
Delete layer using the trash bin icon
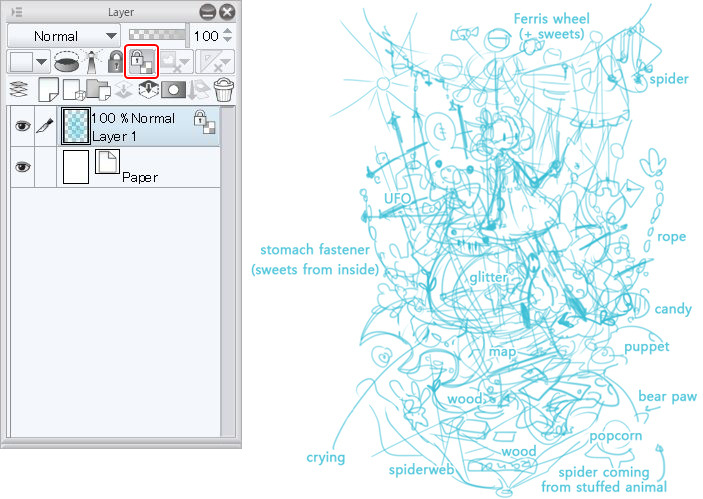point(224,90)
